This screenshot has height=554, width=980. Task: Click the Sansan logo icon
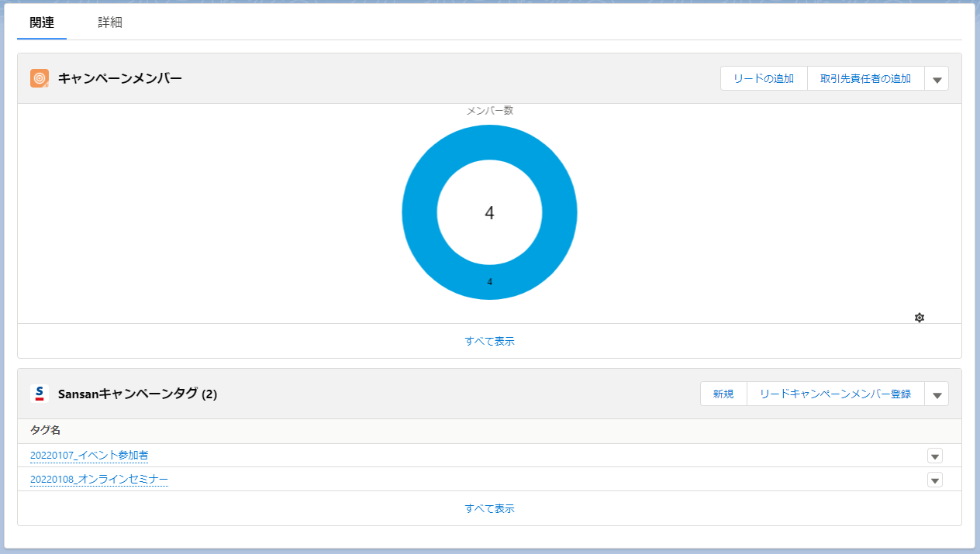40,394
